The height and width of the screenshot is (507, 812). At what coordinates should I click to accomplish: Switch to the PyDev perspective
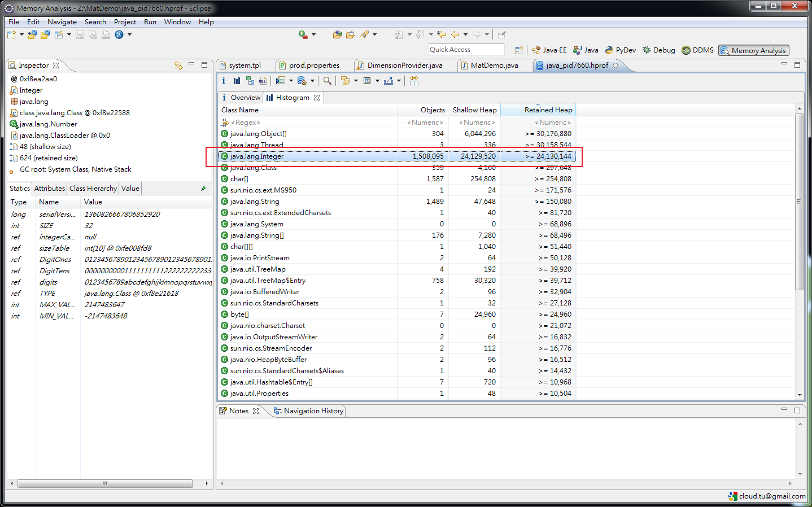coord(621,50)
